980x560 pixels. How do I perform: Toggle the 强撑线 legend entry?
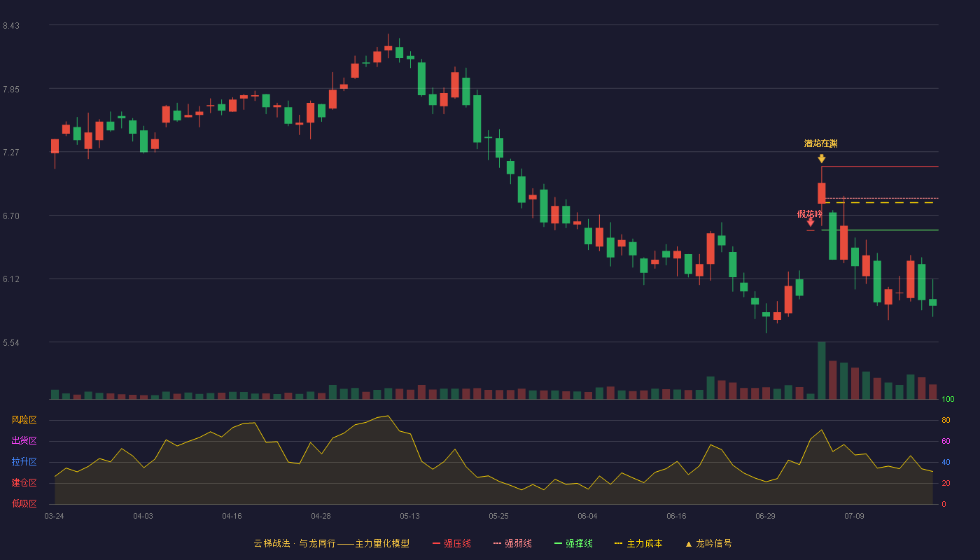point(573,543)
